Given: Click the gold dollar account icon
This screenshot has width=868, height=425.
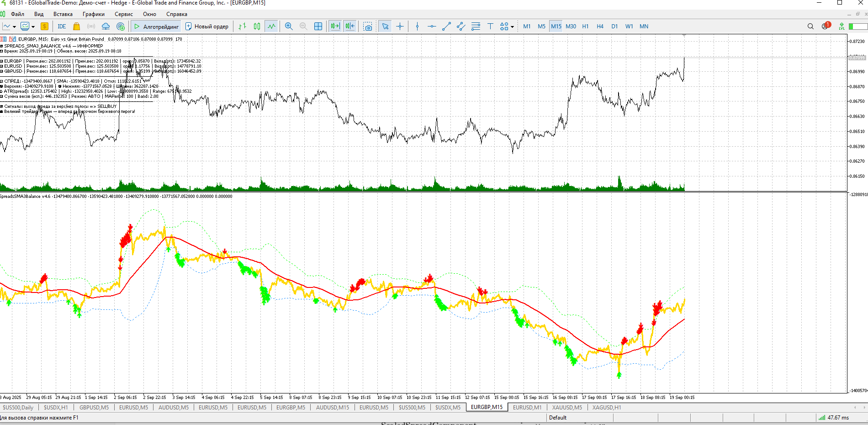Looking at the screenshot, I should 44,27.
